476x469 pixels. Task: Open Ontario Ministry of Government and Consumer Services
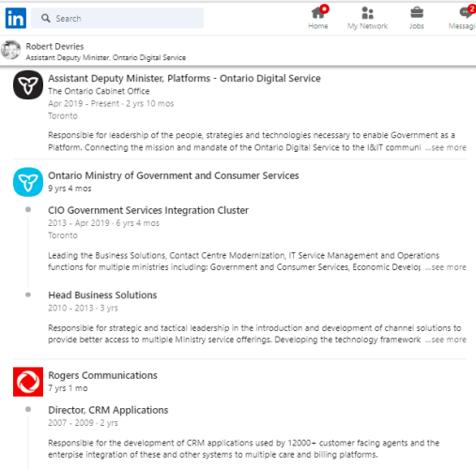click(174, 175)
